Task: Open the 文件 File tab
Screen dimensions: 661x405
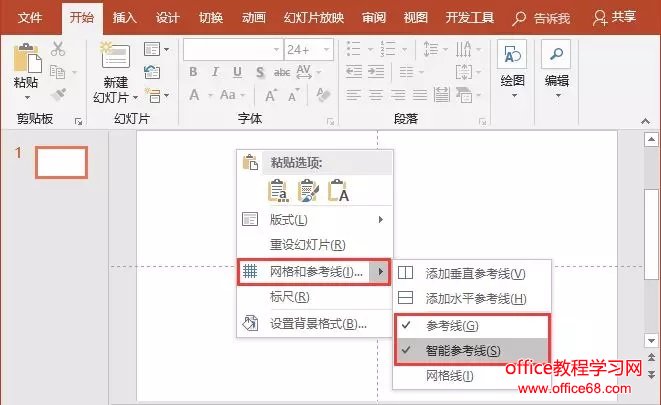Action: click(x=30, y=18)
